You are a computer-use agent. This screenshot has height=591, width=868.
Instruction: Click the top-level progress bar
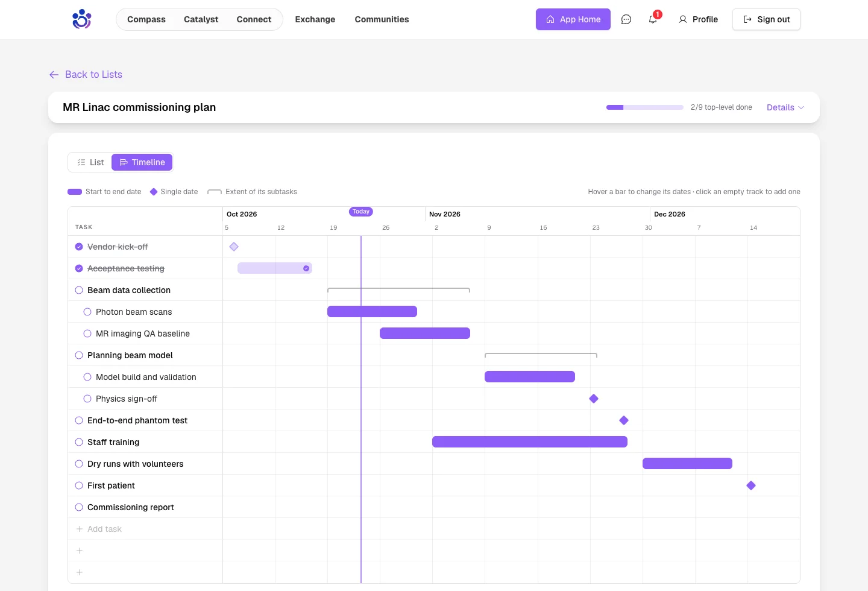pyautogui.click(x=644, y=107)
